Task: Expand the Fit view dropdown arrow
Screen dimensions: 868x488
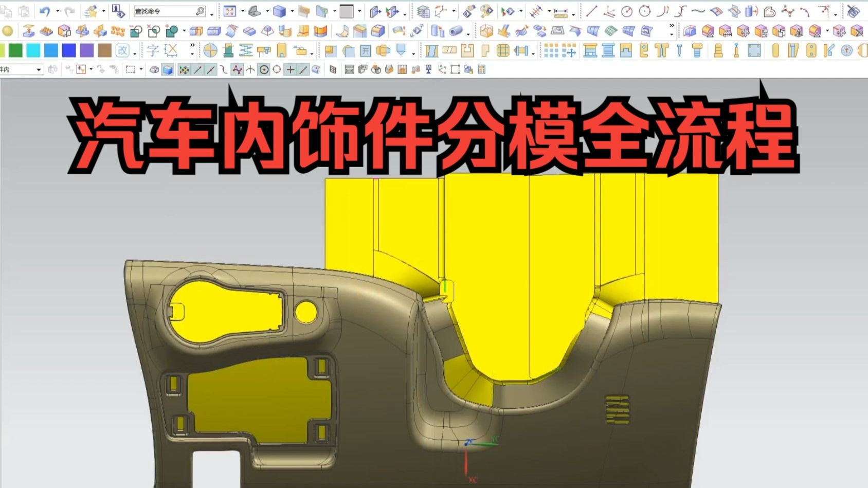Action: coord(243,11)
